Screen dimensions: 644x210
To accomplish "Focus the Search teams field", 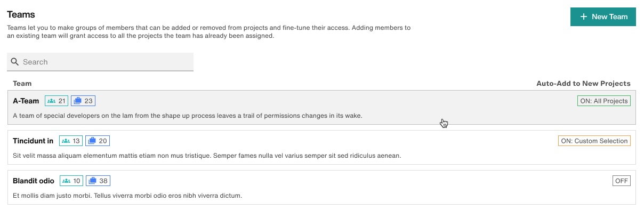I will (100, 62).
